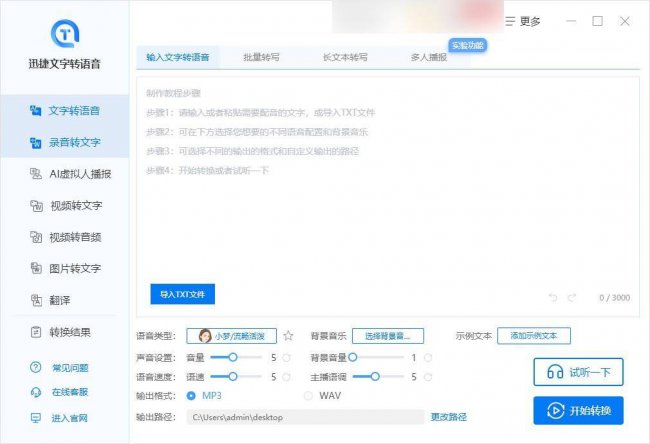Select WAV output format
The image size is (650, 444).
tap(308, 396)
